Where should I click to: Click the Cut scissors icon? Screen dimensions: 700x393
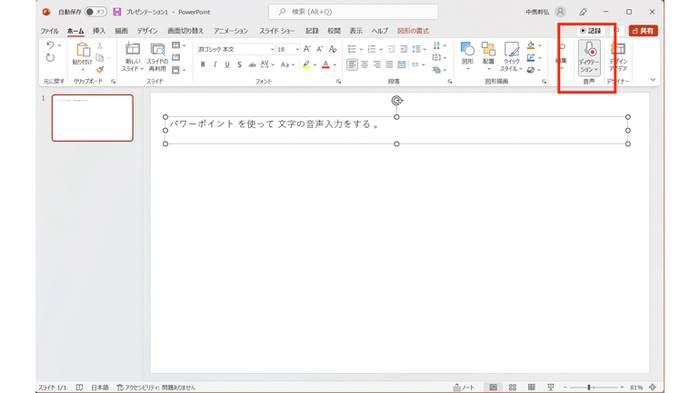coord(100,46)
